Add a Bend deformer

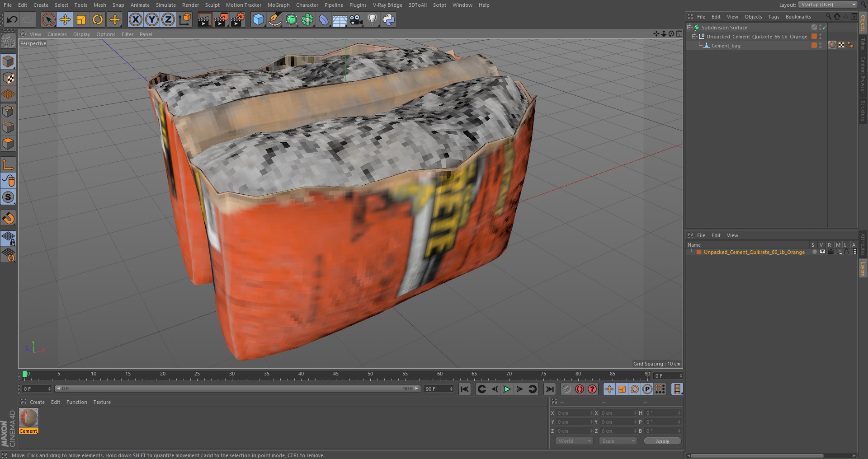coord(324,19)
